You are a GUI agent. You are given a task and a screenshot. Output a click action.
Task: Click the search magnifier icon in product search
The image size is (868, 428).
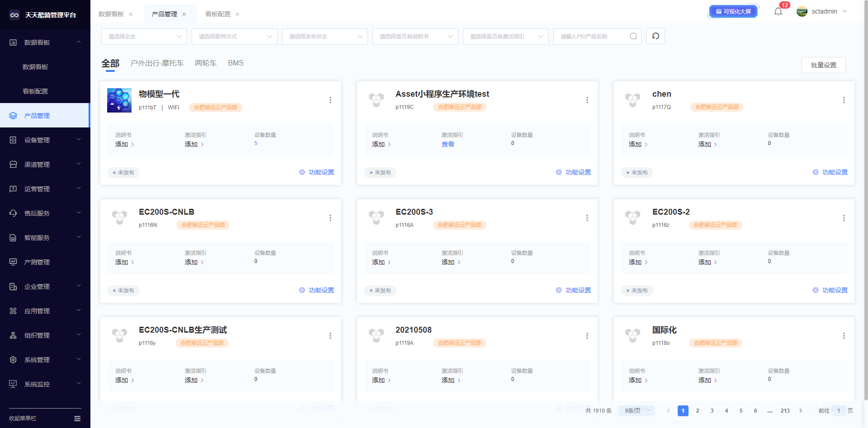click(633, 37)
